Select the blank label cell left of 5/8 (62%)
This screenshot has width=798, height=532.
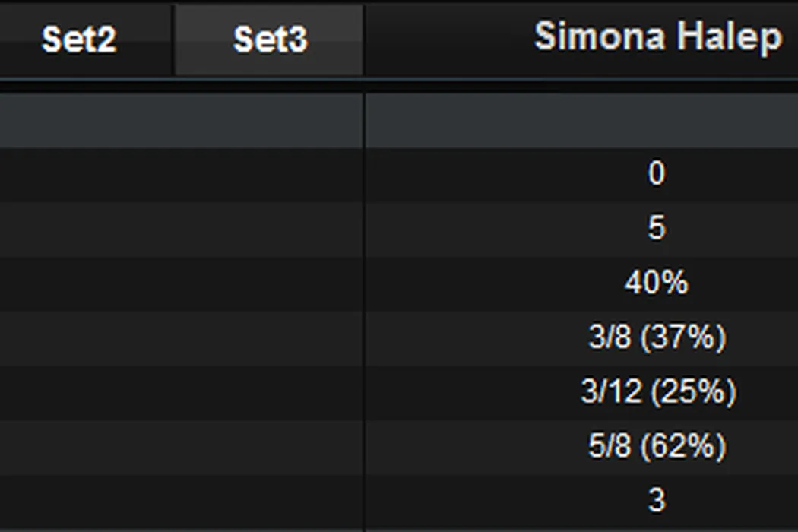(x=181, y=447)
